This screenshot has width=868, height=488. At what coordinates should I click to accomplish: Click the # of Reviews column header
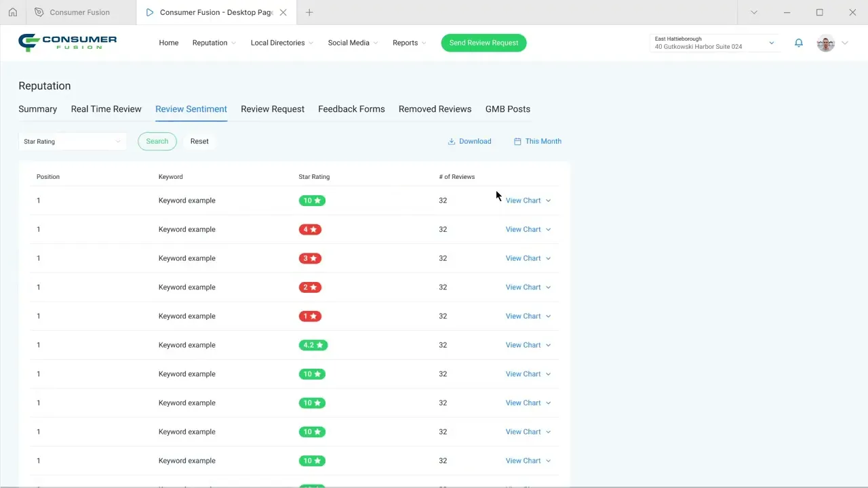click(457, 177)
